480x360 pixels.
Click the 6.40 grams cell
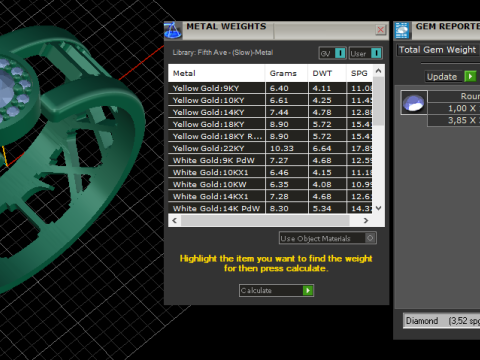286,88
